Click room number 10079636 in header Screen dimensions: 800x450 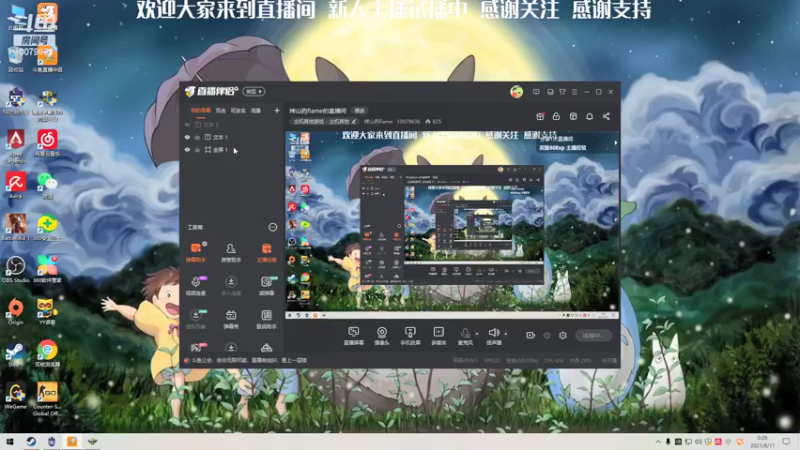tap(408, 121)
